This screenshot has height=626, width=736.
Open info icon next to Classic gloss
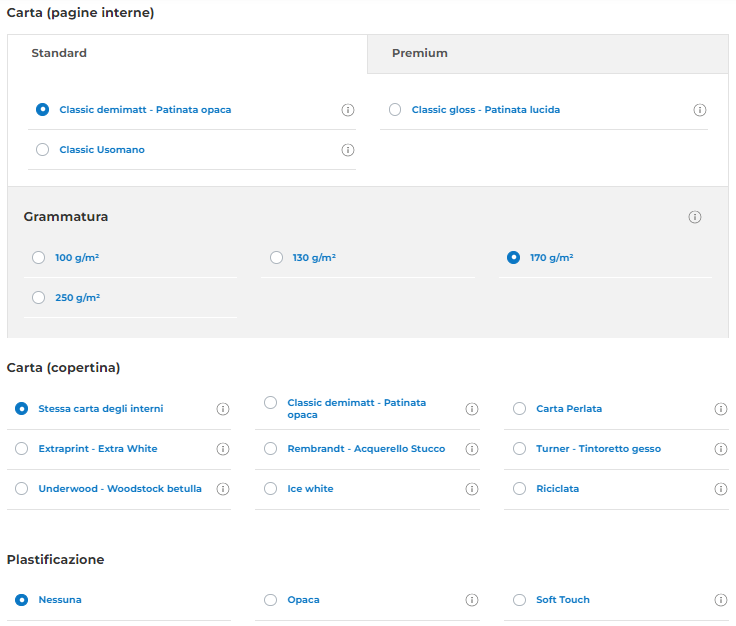[700, 110]
